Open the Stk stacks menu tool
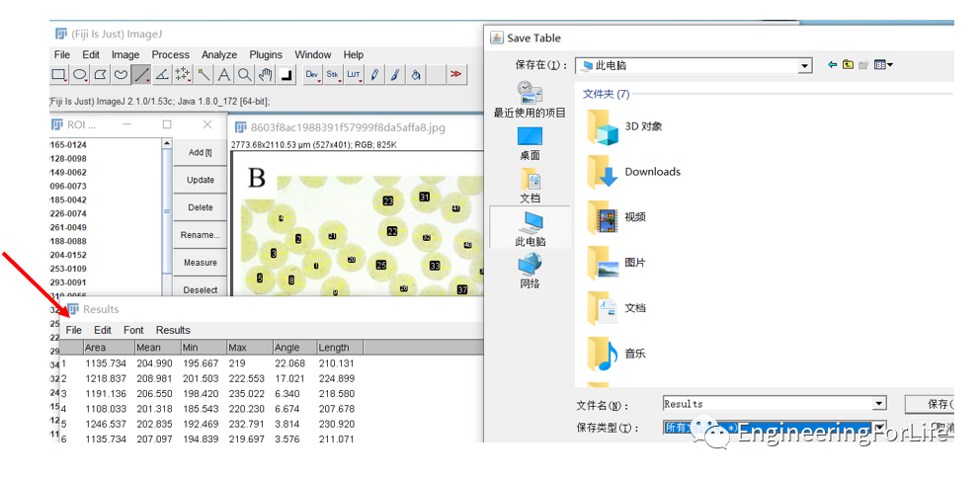 [333, 75]
